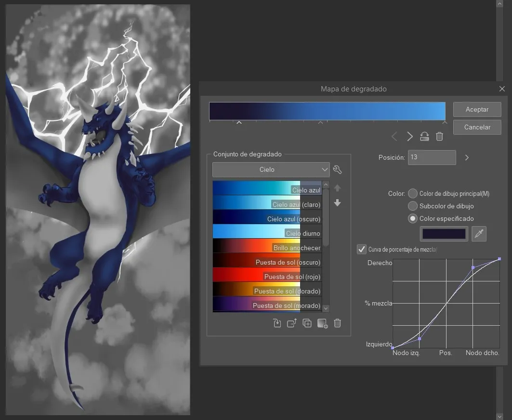Select next gradient node arrow
The width and height of the screenshot is (512, 420).
pyautogui.click(x=409, y=136)
